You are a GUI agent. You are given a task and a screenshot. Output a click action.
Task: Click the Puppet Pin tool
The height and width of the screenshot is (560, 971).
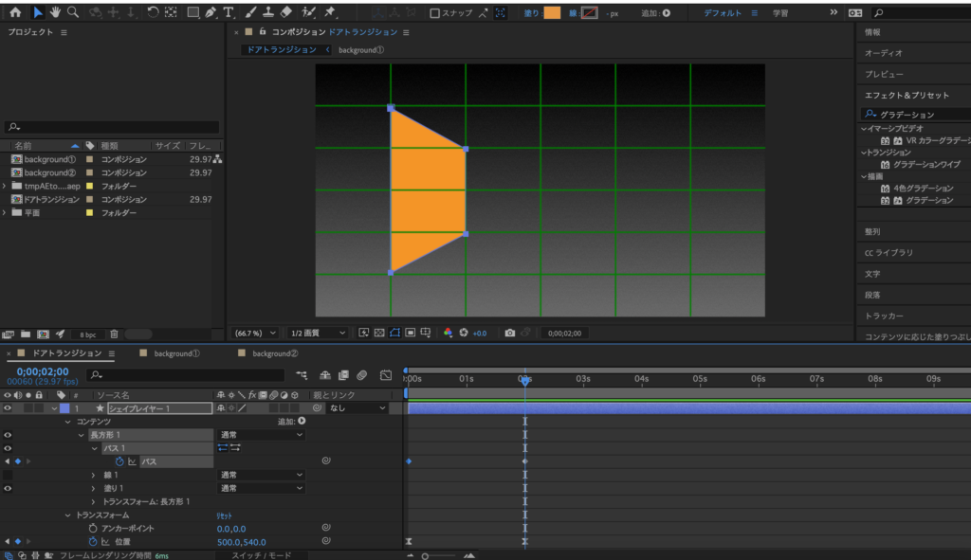pos(329,13)
